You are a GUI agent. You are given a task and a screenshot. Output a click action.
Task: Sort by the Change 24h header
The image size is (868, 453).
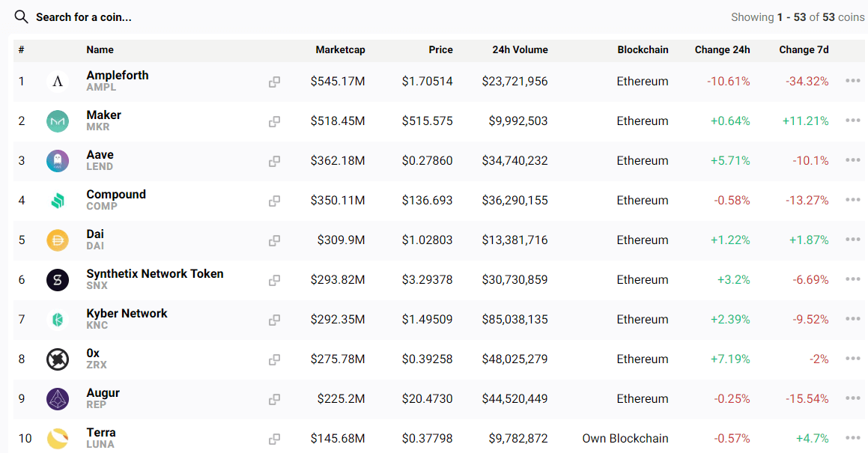pyautogui.click(x=722, y=50)
